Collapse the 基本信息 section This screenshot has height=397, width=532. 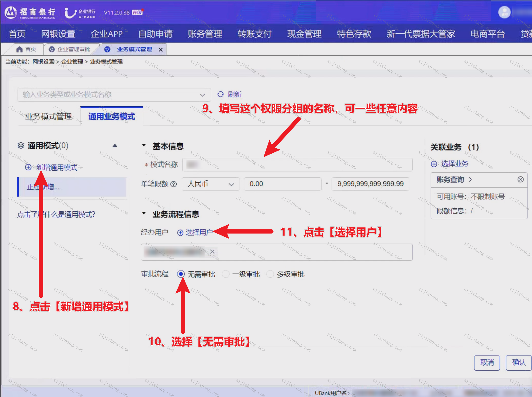point(144,145)
